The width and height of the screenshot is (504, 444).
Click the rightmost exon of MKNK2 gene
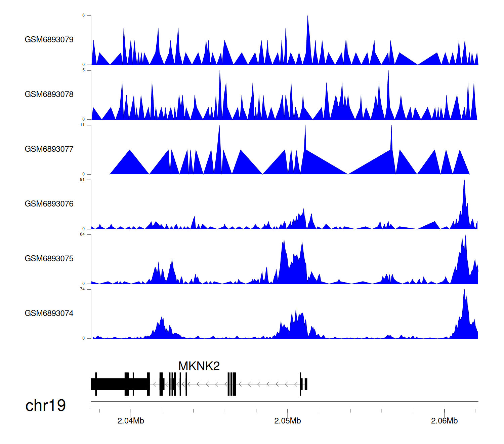306,384
